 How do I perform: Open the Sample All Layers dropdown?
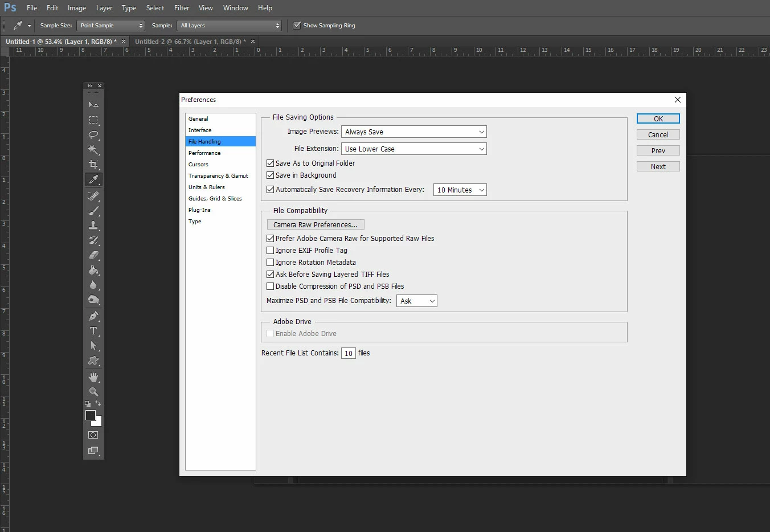coord(229,26)
